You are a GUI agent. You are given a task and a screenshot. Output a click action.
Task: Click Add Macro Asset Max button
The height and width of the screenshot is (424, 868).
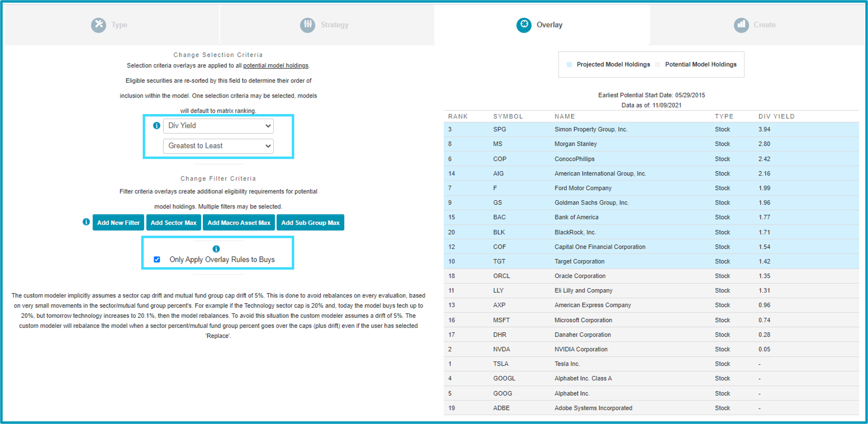239,223
